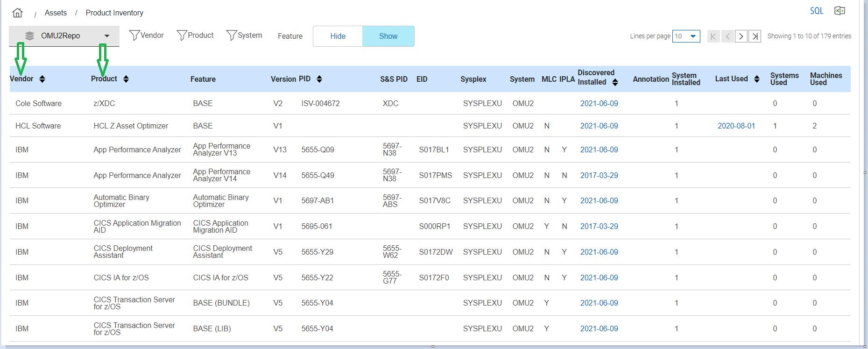
Task: Select the z/XDC product row
Action: click(104, 103)
